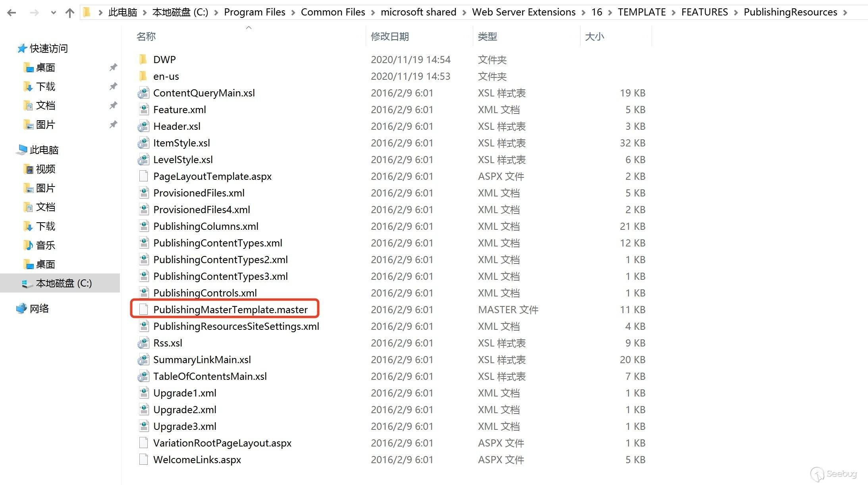Click the Back navigation arrow
Viewport: 868px width, 485px height.
(x=12, y=13)
